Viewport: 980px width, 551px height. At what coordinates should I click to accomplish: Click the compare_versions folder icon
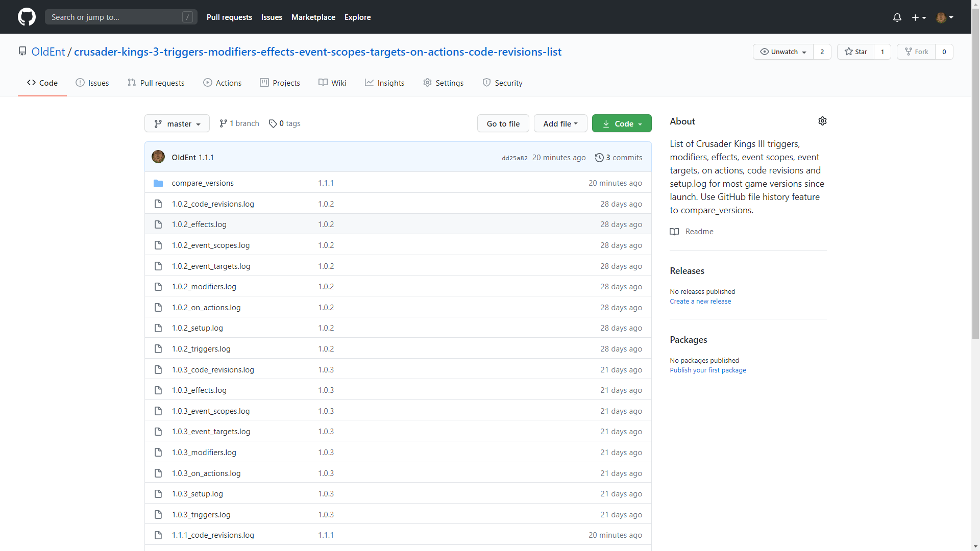point(158,183)
